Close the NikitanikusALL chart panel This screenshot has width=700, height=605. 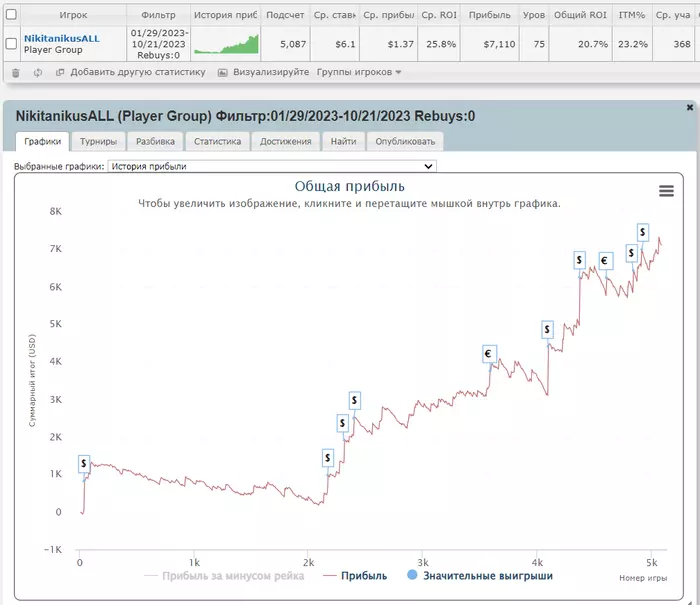pos(690,107)
